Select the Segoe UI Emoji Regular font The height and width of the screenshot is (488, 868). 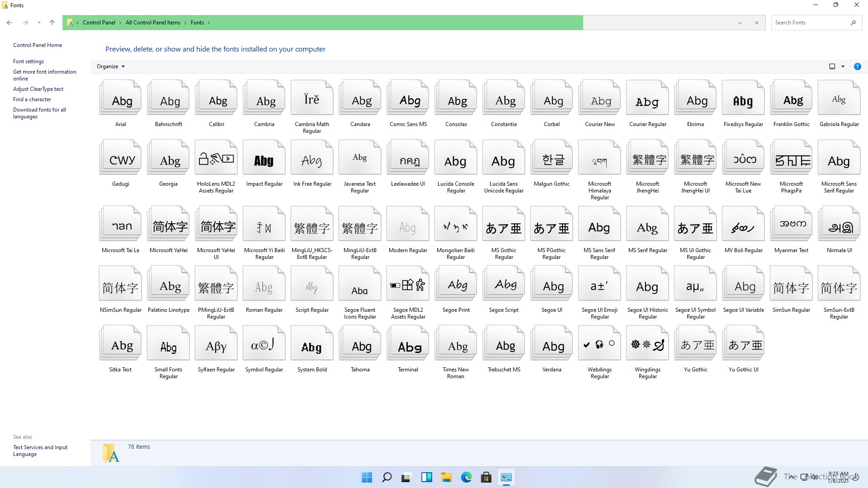click(599, 284)
